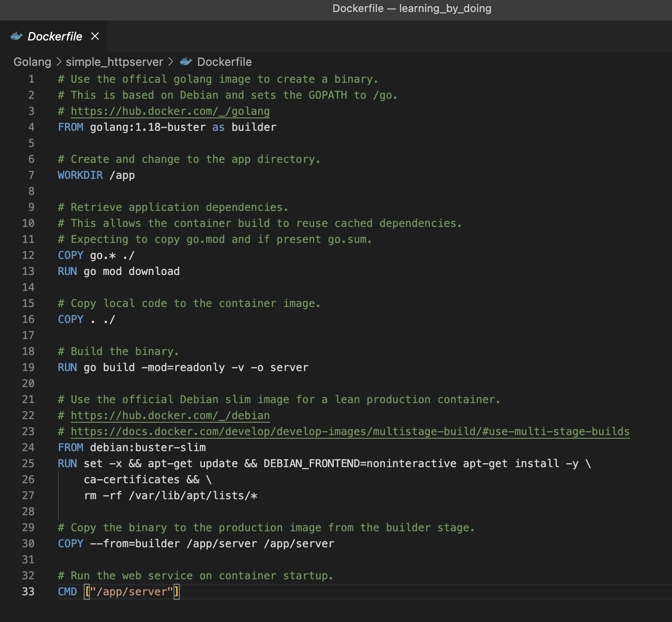Click 'go mod download' command text
672x622 pixels.
pos(132,271)
